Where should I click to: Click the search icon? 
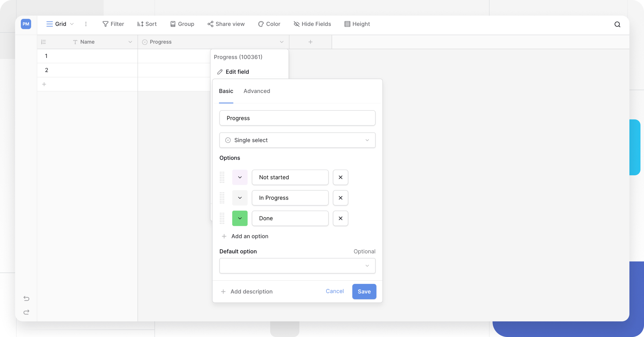click(617, 24)
